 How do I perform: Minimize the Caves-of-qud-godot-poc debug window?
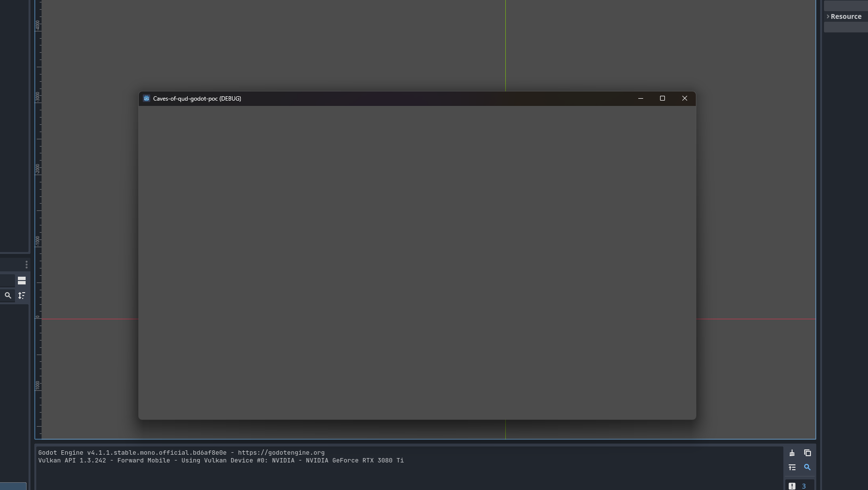click(x=640, y=98)
